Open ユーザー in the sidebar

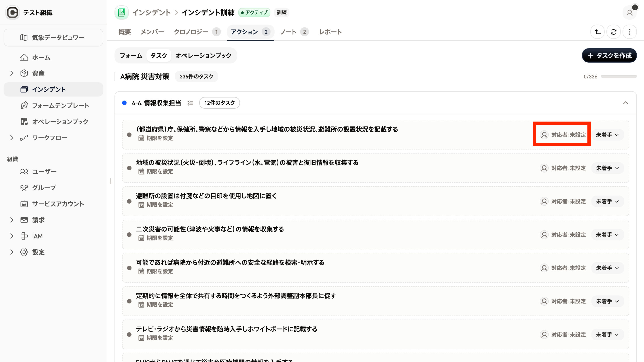pyautogui.click(x=53, y=172)
